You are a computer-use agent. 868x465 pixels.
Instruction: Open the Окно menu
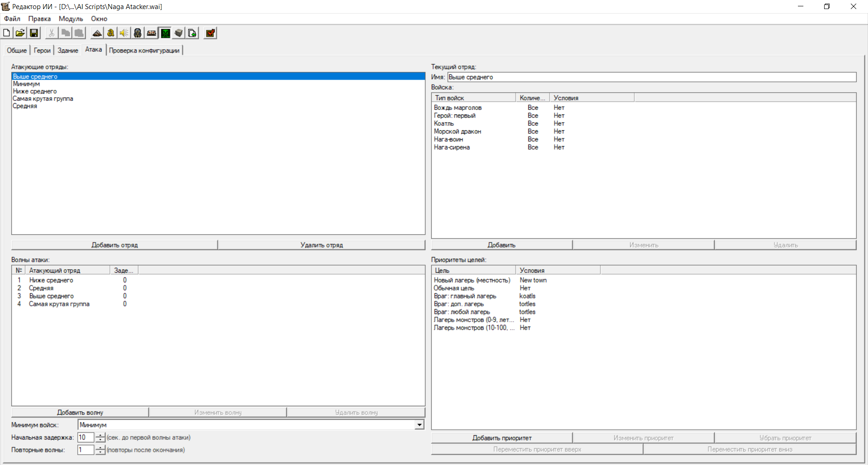tap(99, 19)
